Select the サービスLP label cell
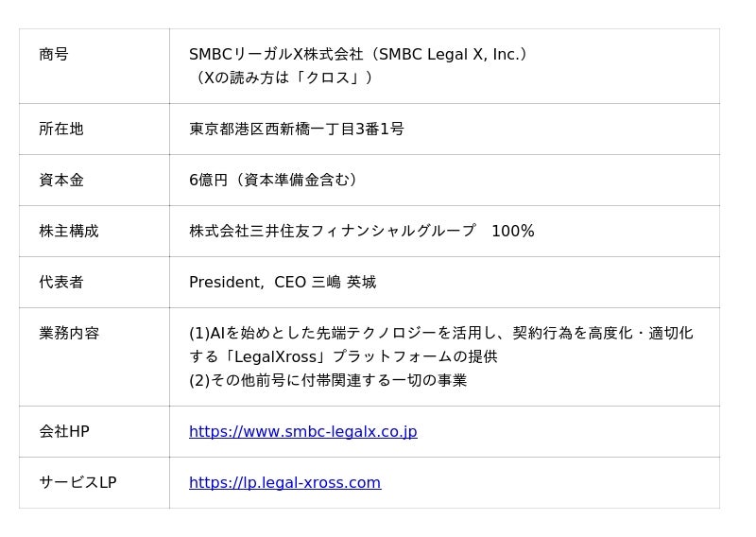756x537 pixels. pos(77,483)
